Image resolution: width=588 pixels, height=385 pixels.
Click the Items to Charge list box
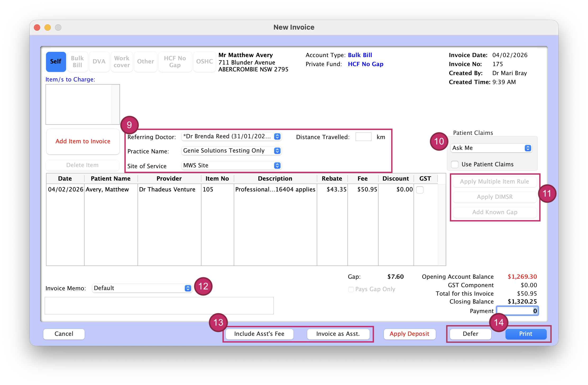(83, 104)
